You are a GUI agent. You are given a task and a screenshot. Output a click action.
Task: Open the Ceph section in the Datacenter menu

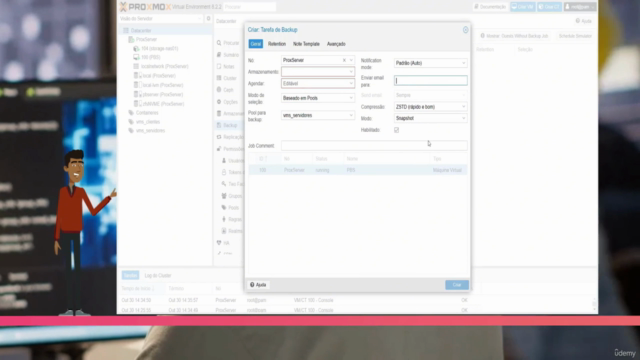(228, 90)
